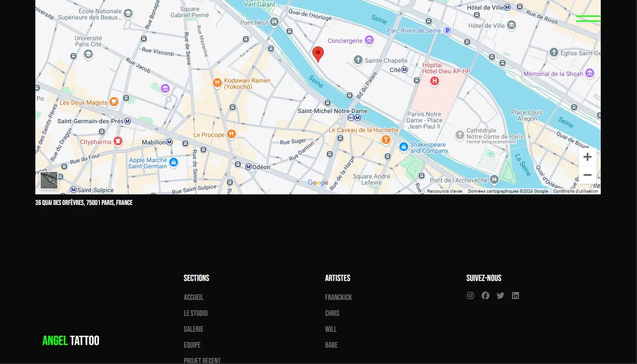Open the Twitter social icon
The height and width of the screenshot is (364, 637).
(x=501, y=296)
